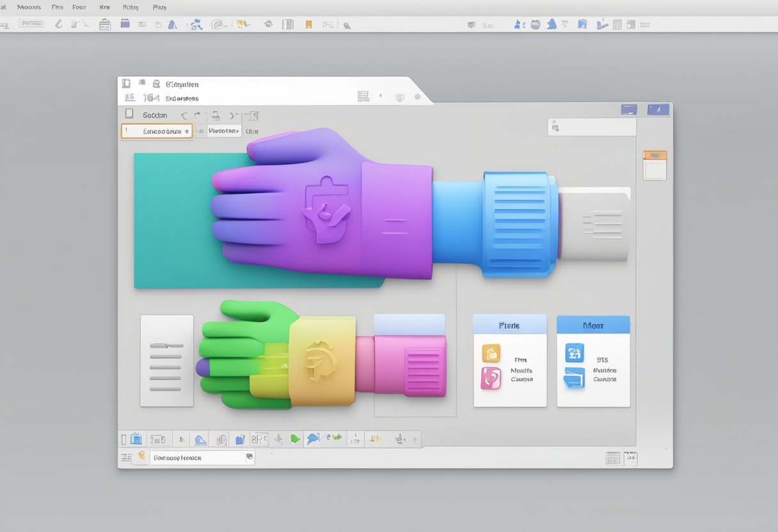Open the dropdown in the bottom status field
Image resolution: width=778 pixels, height=532 pixels.
(250, 457)
